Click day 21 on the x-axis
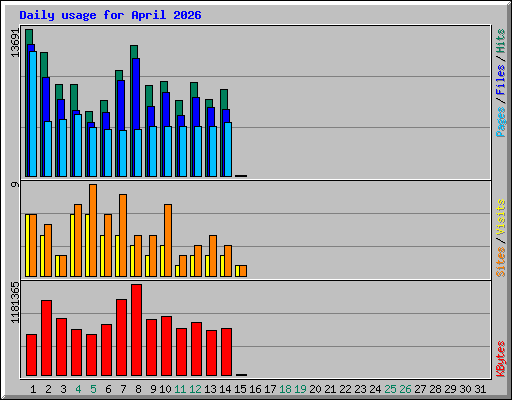Viewport: 512px width, 400px height. pyautogui.click(x=330, y=389)
